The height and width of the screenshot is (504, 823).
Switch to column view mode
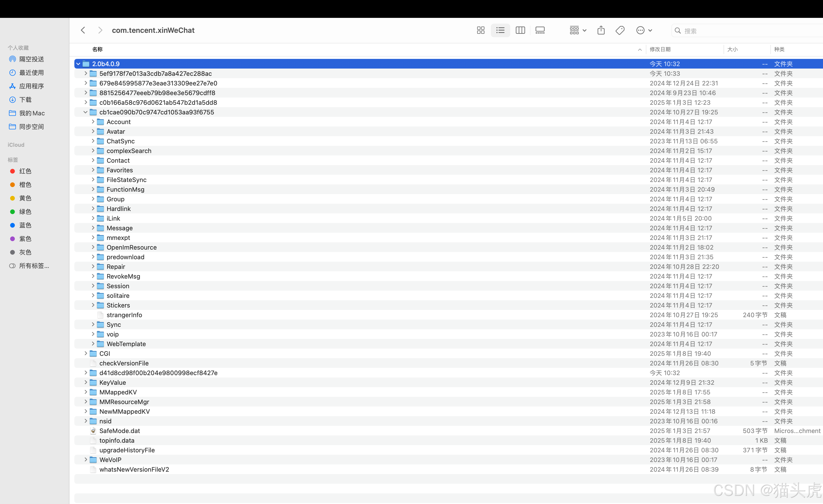(520, 30)
